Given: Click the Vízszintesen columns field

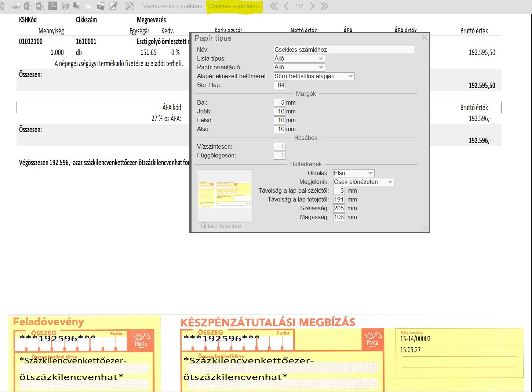Looking at the screenshot, I should point(280,146).
